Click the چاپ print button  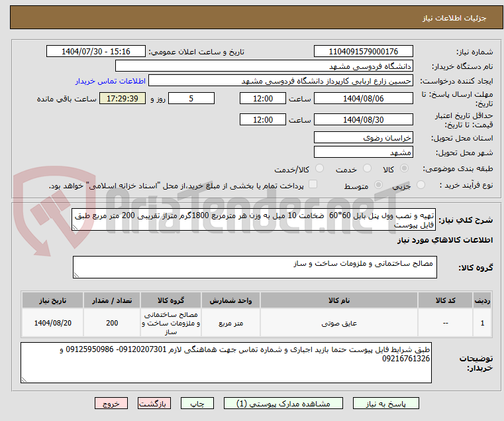tap(197, 403)
